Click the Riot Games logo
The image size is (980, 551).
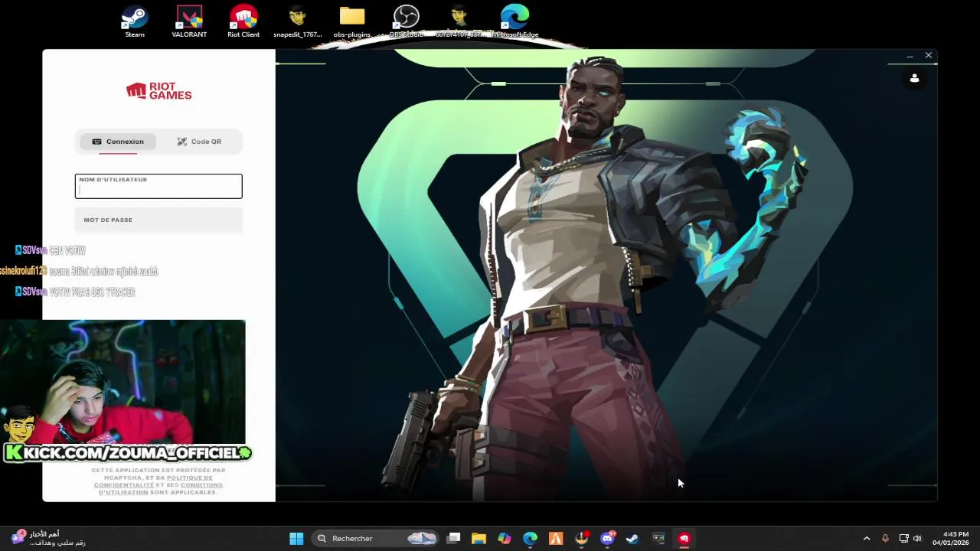pyautogui.click(x=158, y=91)
